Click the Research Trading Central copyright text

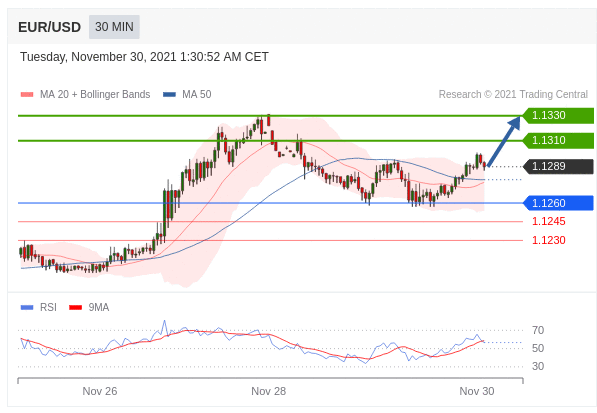point(513,94)
